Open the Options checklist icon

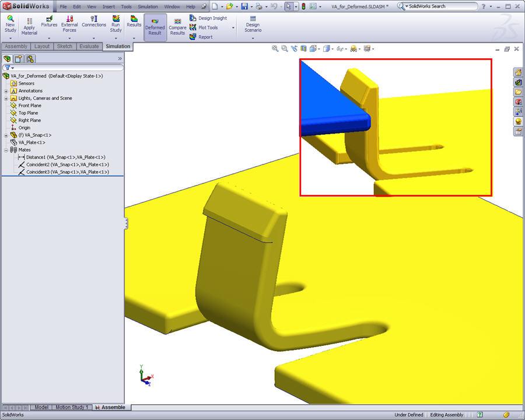point(313,6)
